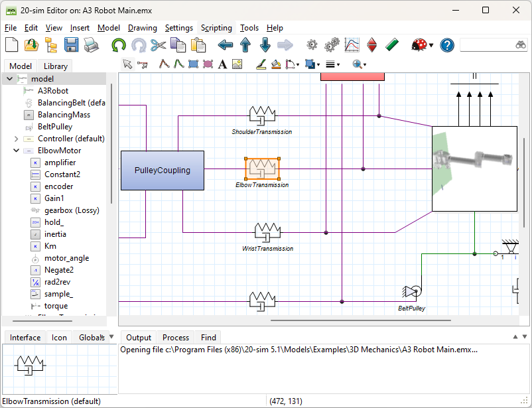532x408 pixels.
Task: Click the horizontal canvas scrollbar
Action: pos(362,320)
